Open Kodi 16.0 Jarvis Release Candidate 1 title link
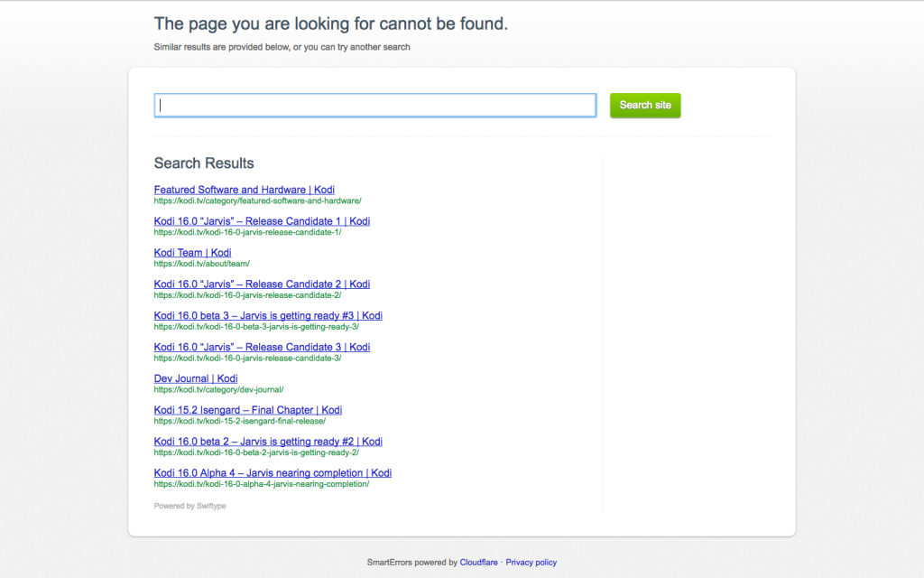The height and width of the screenshot is (578, 924). coord(262,221)
